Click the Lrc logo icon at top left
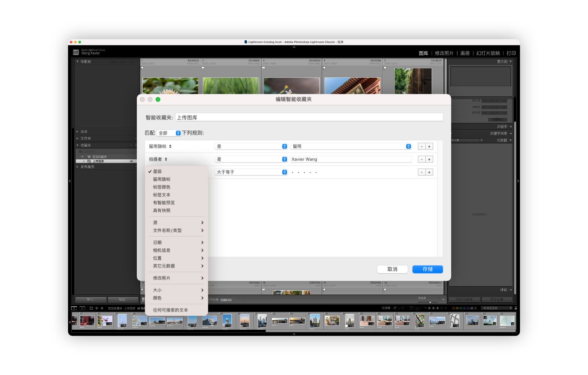The width and height of the screenshot is (588, 375). pyautogui.click(x=76, y=52)
